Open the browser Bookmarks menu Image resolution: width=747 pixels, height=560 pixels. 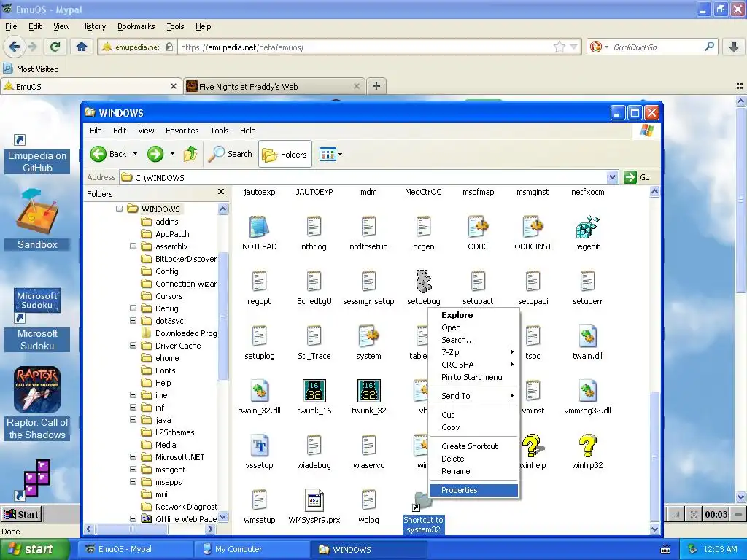point(136,26)
